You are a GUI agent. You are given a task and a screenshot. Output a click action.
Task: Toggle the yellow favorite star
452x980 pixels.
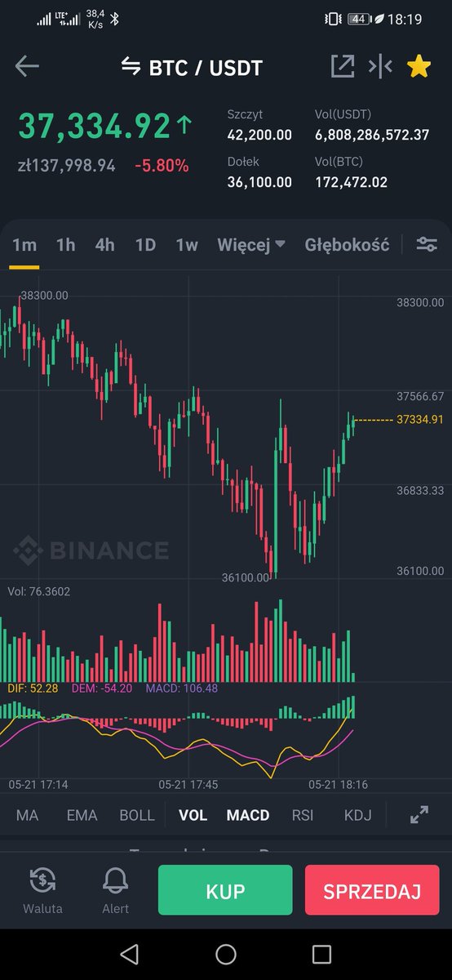tap(419, 67)
